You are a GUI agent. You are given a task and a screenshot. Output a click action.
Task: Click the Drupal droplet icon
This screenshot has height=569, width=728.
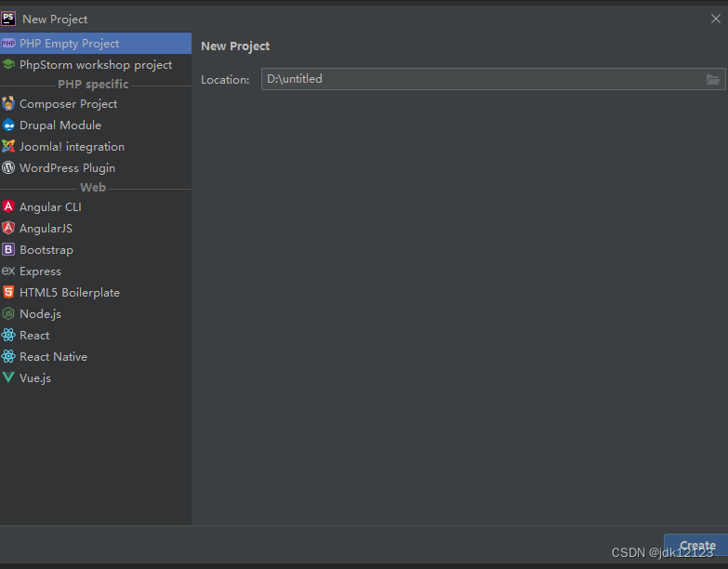coord(8,125)
